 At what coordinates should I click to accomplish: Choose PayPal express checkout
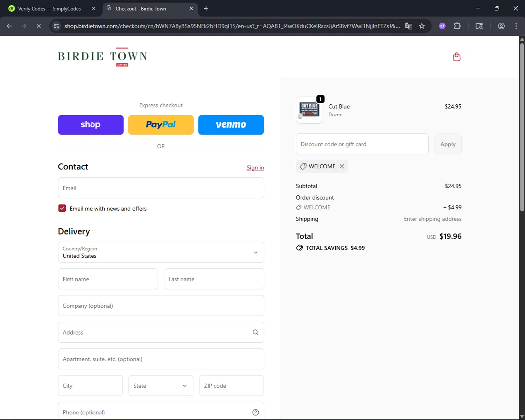161,125
